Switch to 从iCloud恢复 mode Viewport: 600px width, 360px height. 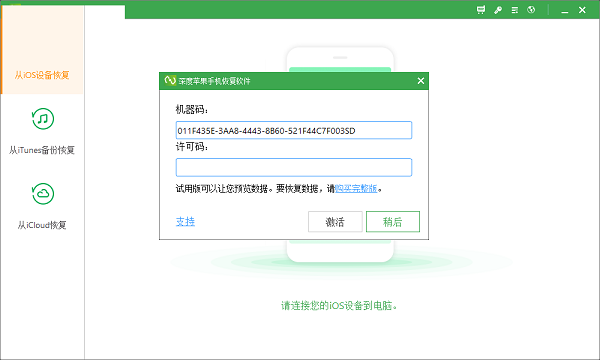(42, 225)
